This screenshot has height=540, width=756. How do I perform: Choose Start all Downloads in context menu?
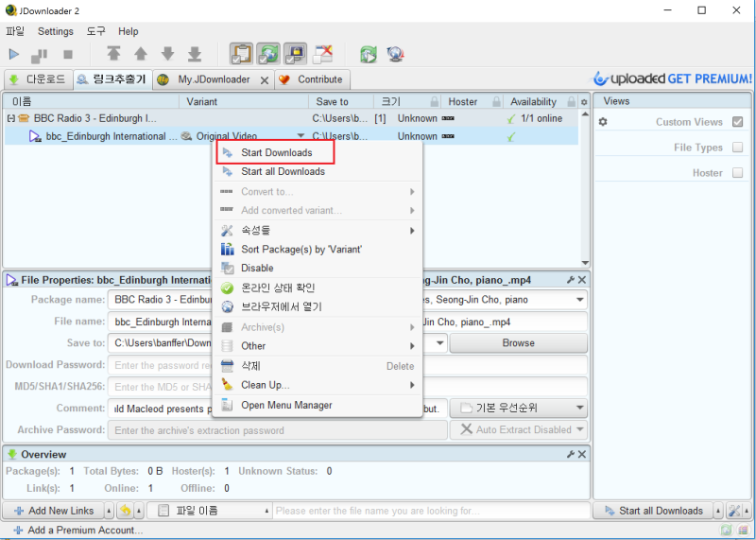pos(318,171)
